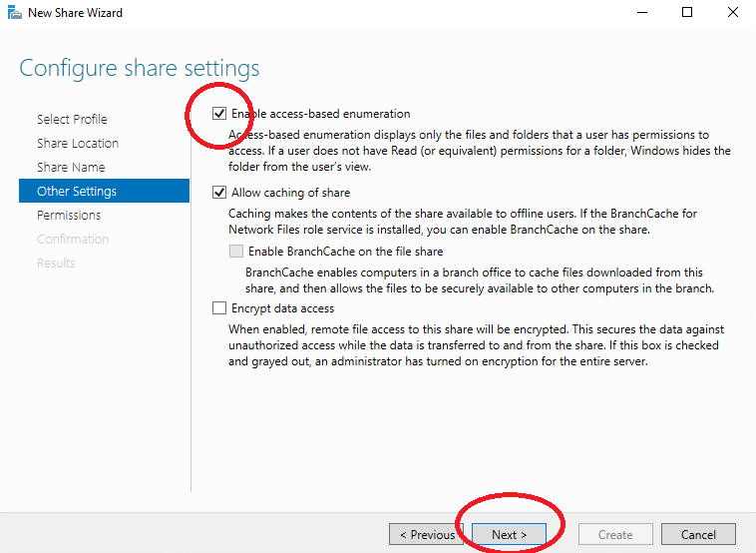The height and width of the screenshot is (553, 756).
Task: Click the New Share Wizard title icon
Action: [15, 13]
